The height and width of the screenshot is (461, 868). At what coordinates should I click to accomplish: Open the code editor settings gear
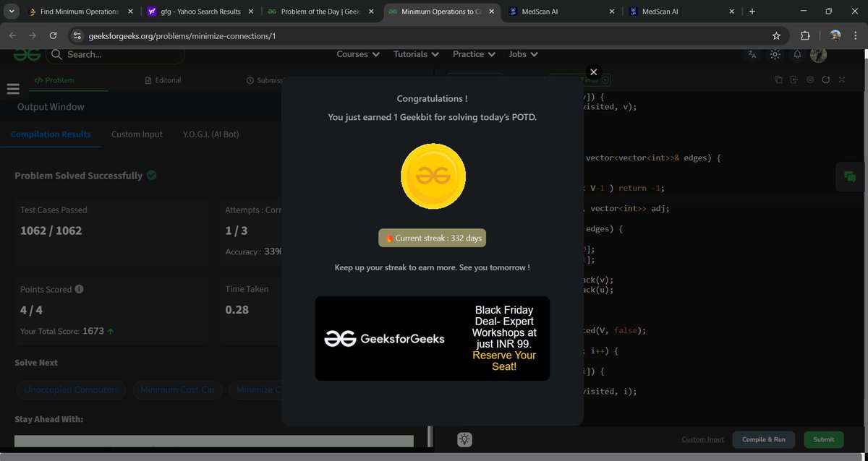point(810,80)
